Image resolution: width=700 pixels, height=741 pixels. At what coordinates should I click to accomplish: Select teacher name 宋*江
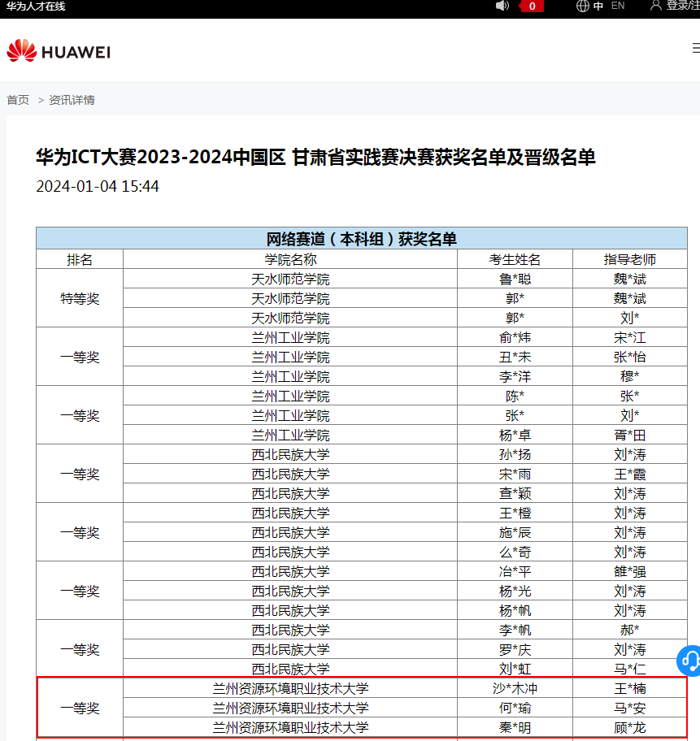629,337
